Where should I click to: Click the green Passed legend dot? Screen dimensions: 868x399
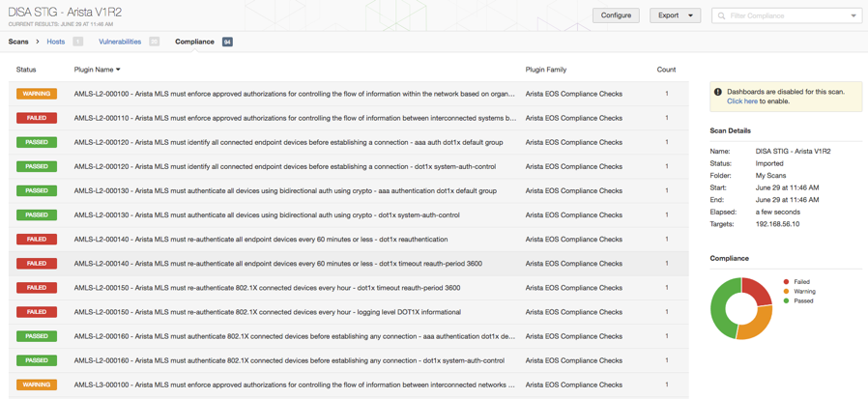(x=786, y=300)
